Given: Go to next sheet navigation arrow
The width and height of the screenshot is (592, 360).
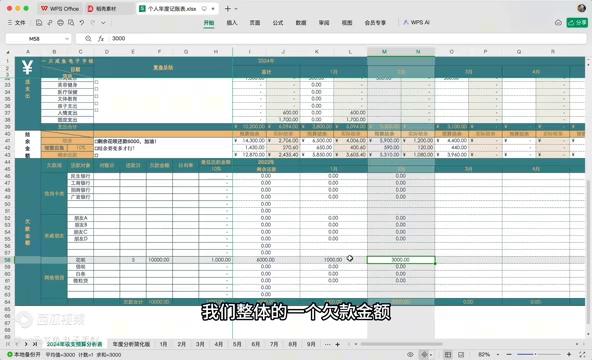Looking at the screenshot, I should [26, 344].
